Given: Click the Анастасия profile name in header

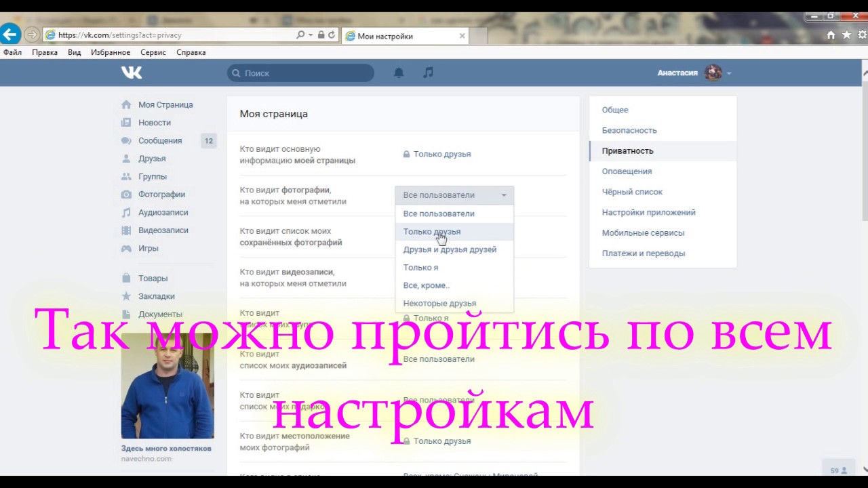Looking at the screenshot, I should pos(677,73).
